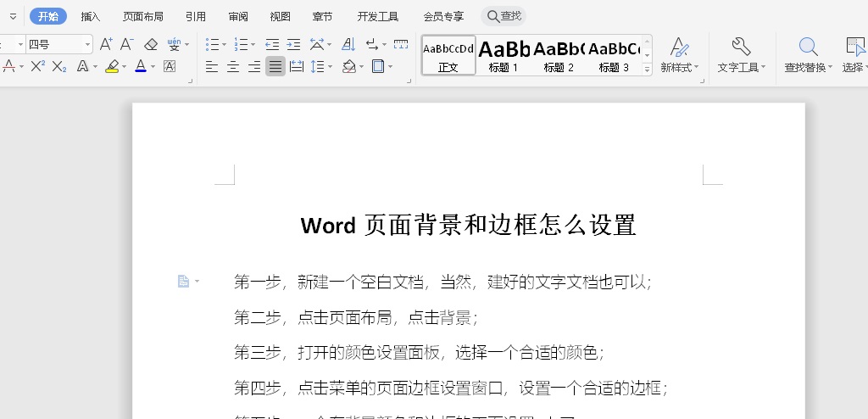Open the 审阅 tab

coord(238,16)
